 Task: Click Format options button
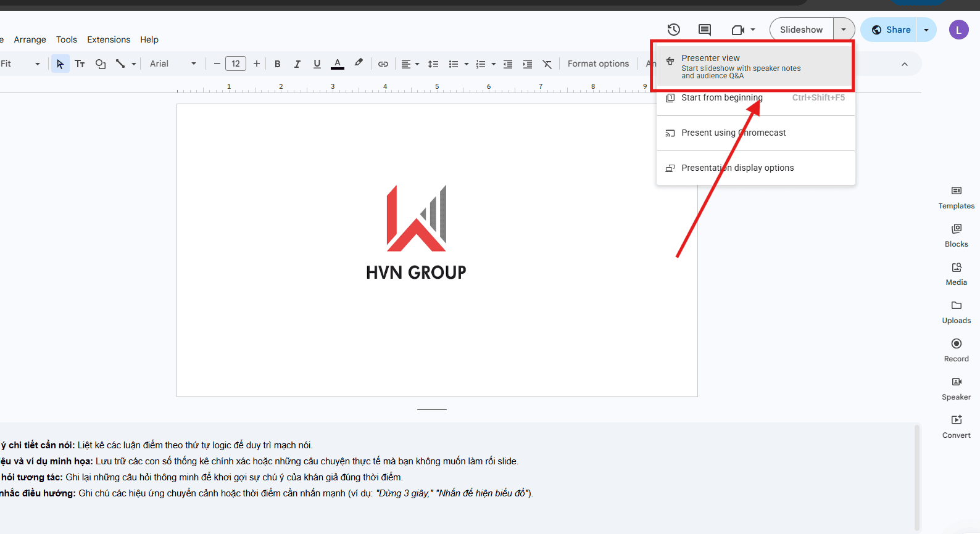pos(598,64)
